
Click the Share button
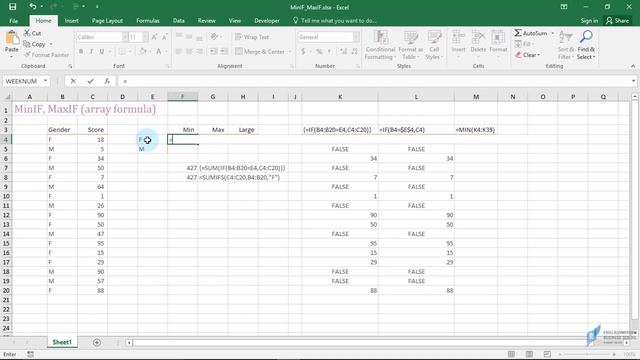tap(617, 20)
